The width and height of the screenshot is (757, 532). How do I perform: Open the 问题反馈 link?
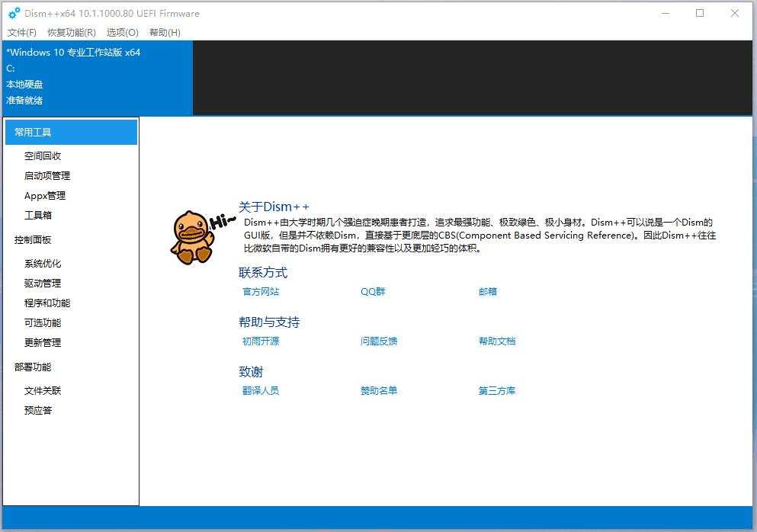(379, 341)
